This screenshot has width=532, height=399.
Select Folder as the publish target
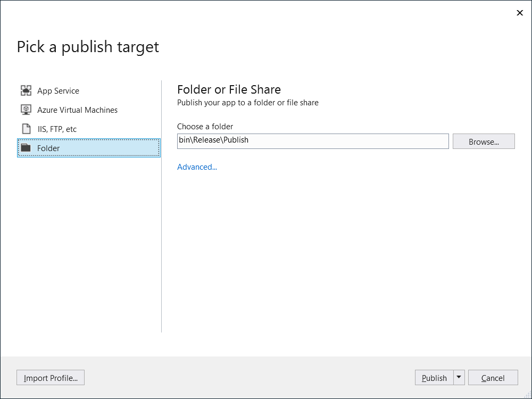pyautogui.click(x=48, y=148)
